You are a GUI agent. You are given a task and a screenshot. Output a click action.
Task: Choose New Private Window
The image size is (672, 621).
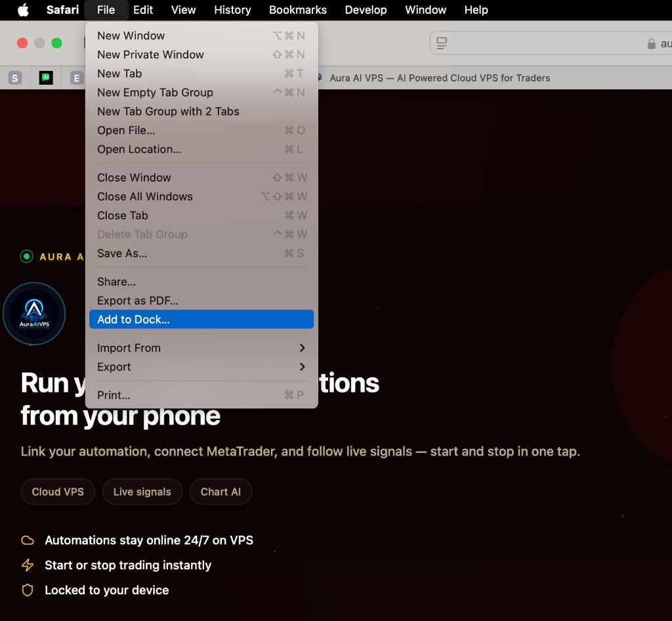(201, 54)
